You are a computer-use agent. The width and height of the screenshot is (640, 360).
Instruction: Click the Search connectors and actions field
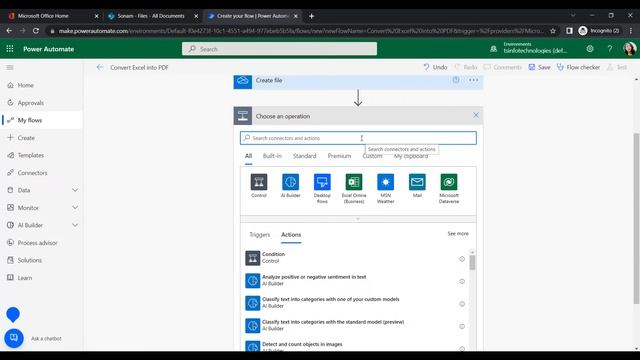[358, 138]
